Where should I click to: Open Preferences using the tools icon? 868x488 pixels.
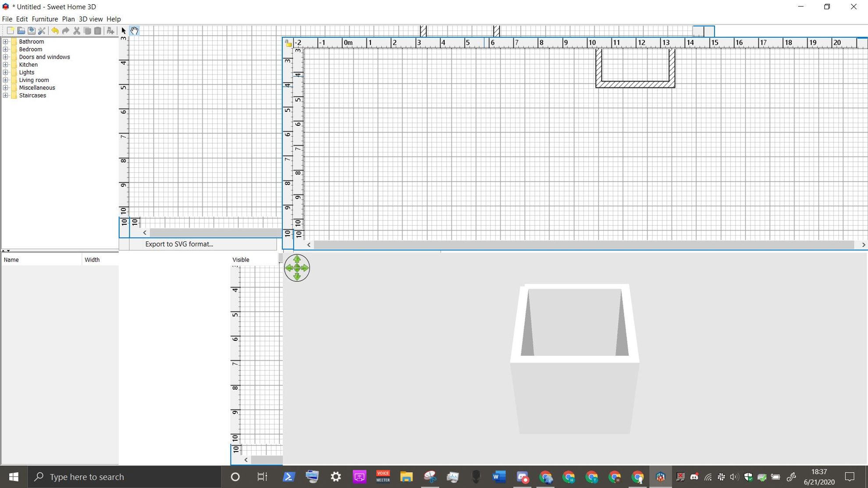42,31
